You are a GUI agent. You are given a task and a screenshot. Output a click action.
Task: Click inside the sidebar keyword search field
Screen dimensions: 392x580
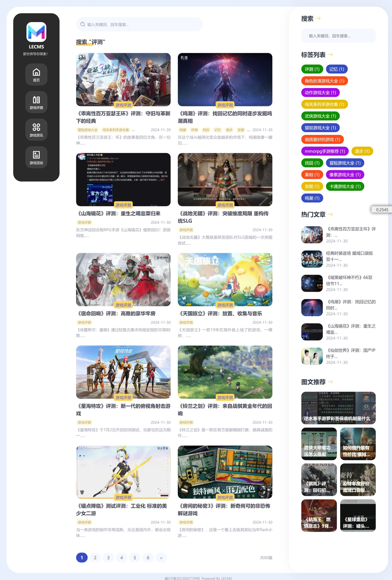coord(338,36)
